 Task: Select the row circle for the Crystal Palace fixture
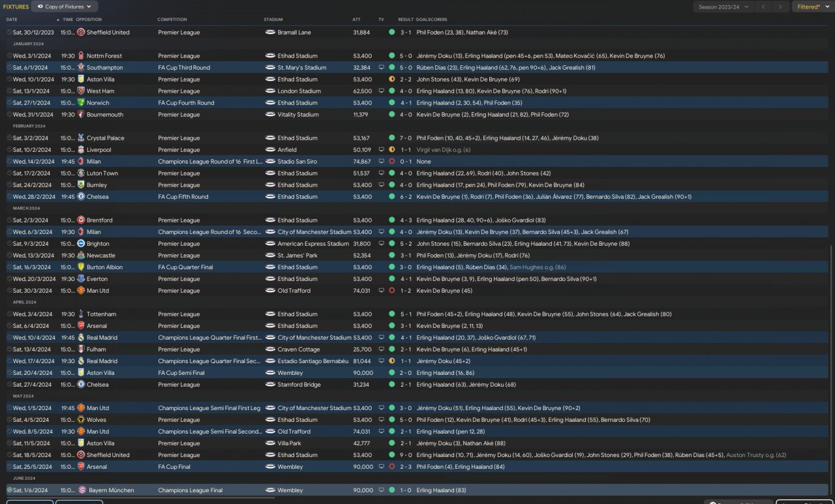coord(9,138)
